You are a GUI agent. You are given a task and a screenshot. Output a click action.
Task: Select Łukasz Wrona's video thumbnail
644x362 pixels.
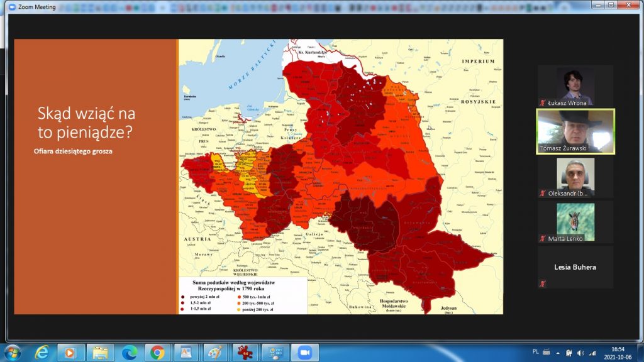pos(575,85)
